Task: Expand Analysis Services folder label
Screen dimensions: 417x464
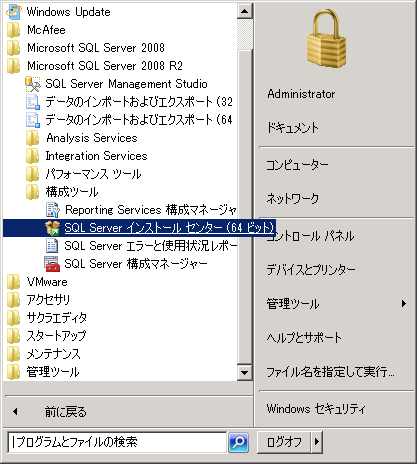Action: point(92,138)
